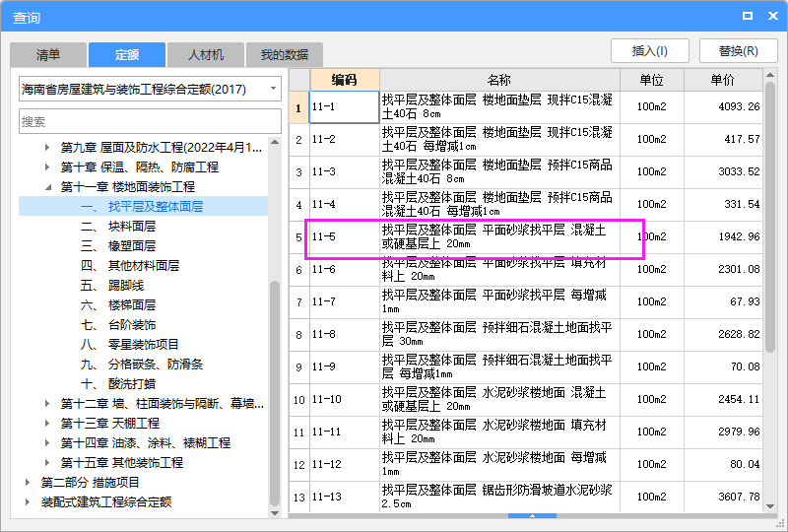Click the 替换(R) button
The image size is (788, 532).
tap(738, 51)
